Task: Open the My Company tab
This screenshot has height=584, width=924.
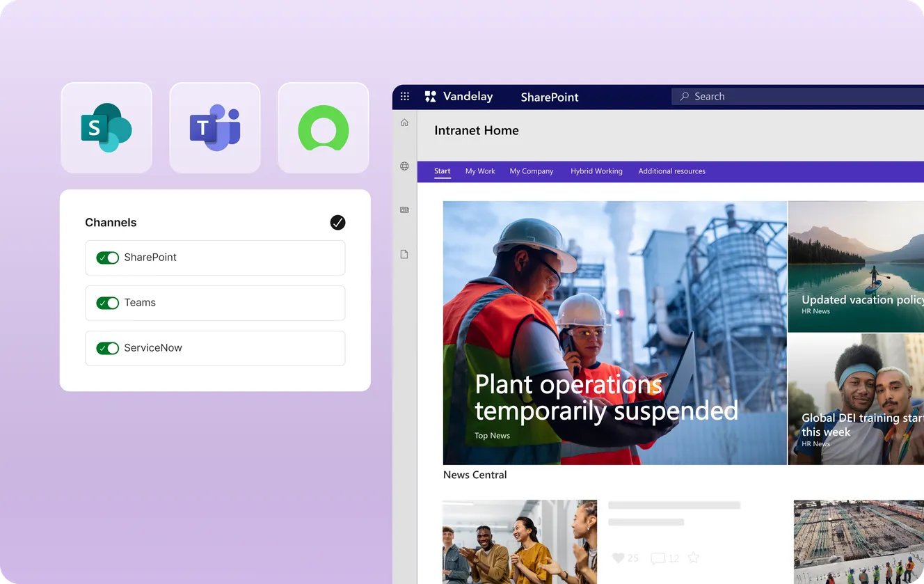Action: click(x=532, y=171)
